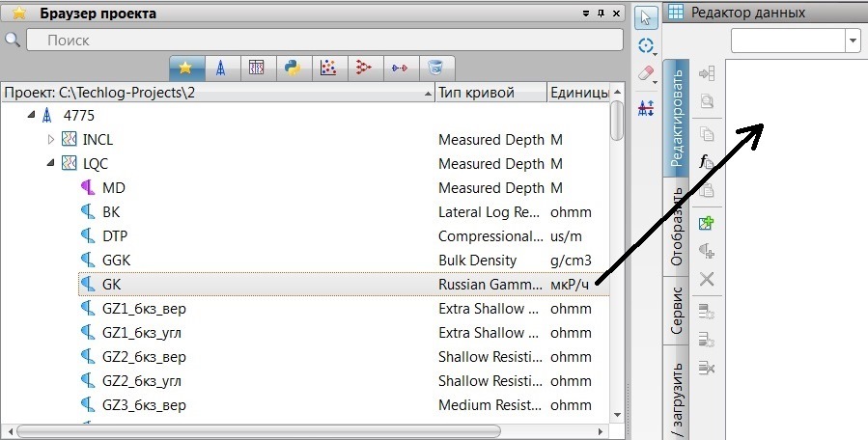The width and height of the screenshot is (868, 440).
Task: Choose the circular selection tool
Action: 645,44
